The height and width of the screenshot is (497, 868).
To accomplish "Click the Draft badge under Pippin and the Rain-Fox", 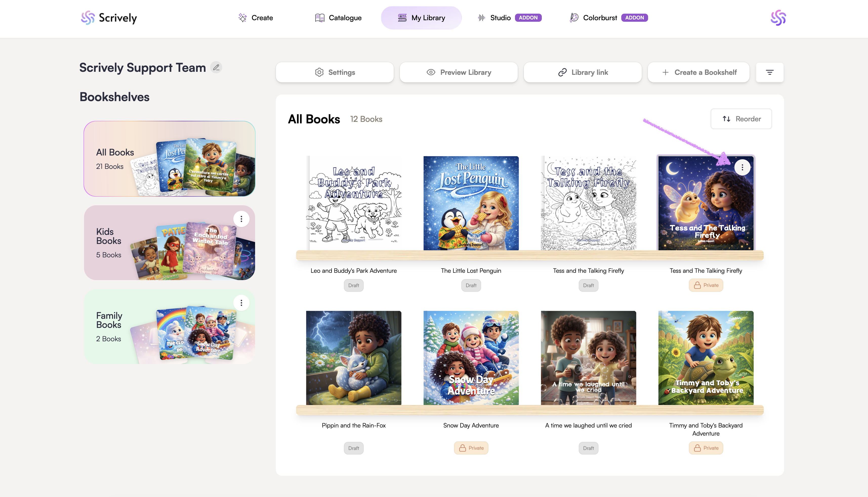I will [x=354, y=448].
